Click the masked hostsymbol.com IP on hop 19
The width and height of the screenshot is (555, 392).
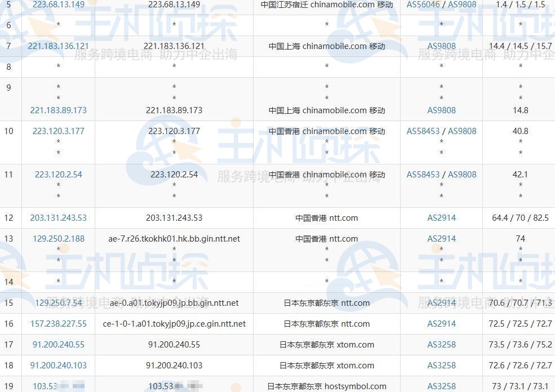tap(58, 386)
